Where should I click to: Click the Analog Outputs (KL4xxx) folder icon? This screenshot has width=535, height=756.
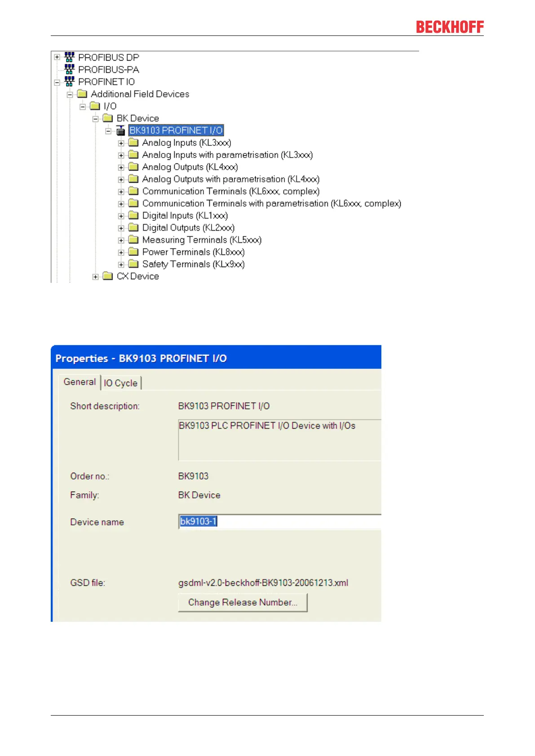[x=133, y=167]
